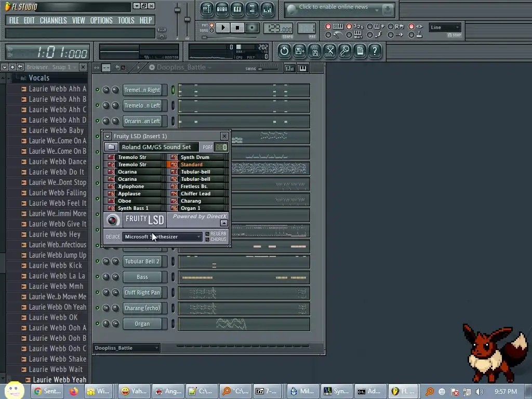The image size is (532, 399).
Task: Open Doopliss_Battle pattern selector at bottom
Action: coord(127,348)
